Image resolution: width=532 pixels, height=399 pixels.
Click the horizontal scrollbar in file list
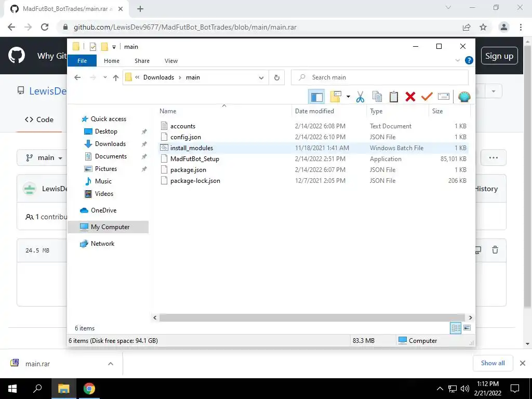tap(312, 317)
